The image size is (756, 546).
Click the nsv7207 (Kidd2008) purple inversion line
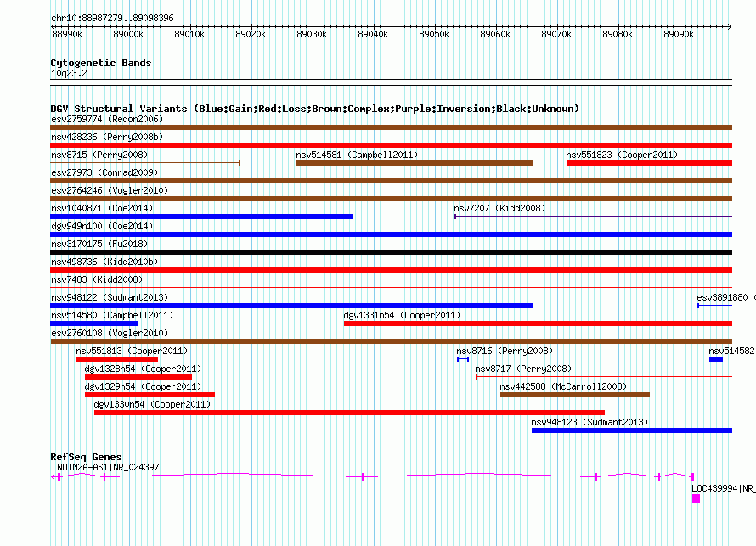(x=593, y=217)
